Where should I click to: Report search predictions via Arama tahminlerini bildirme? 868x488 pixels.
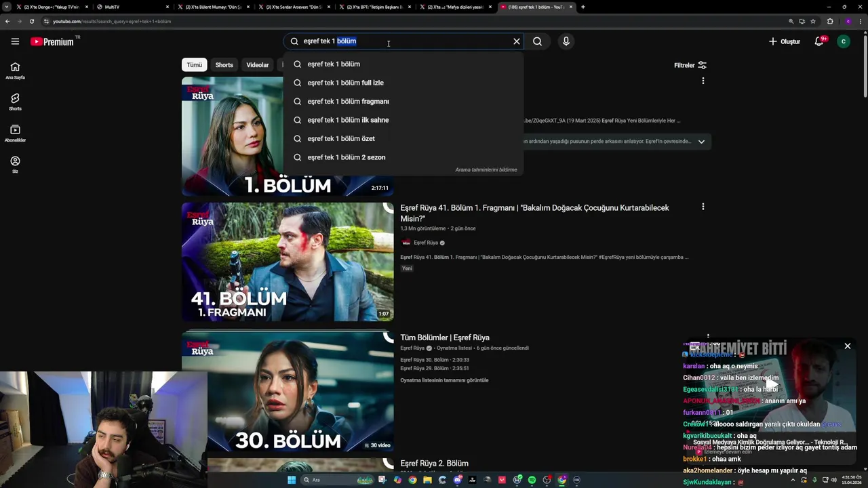[x=486, y=170]
